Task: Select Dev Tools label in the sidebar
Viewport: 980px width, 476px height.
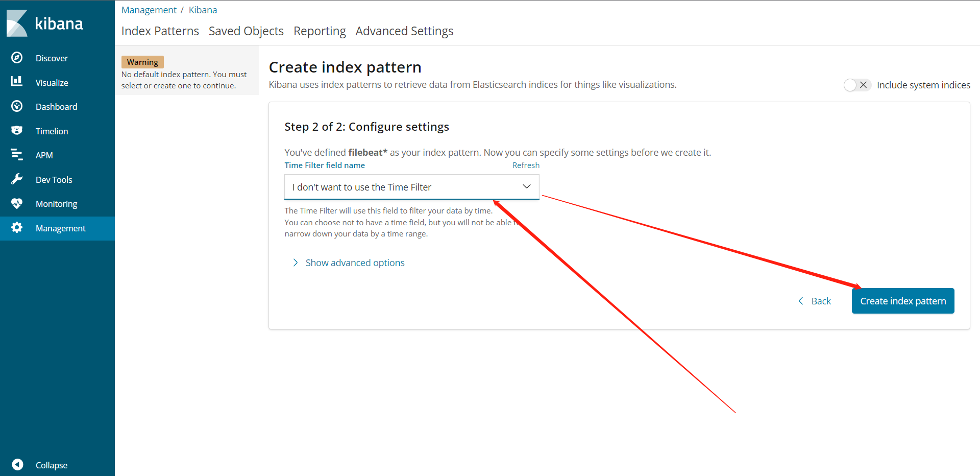Action: tap(54, 180)
